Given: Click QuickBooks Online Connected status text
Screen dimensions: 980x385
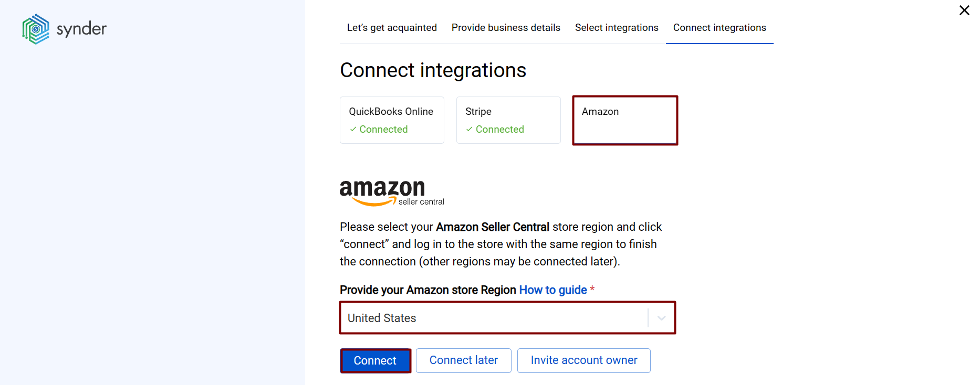Looking at the screenshot, I should point(383,129).
